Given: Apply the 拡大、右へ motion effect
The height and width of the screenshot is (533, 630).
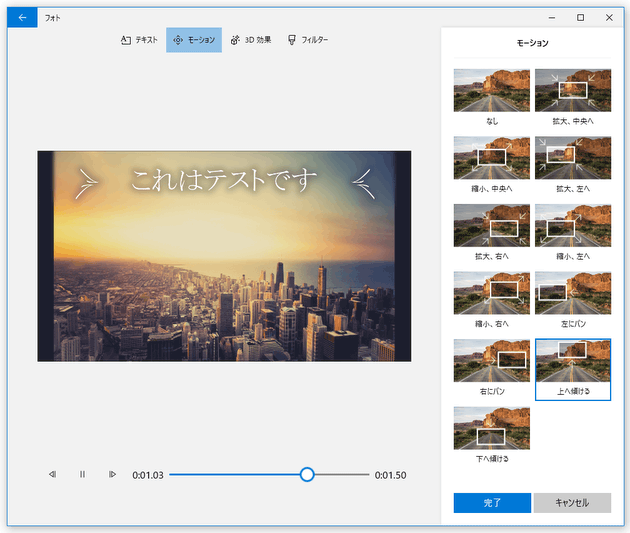Looking at the screenshot, I should click(x=492, y=225).
